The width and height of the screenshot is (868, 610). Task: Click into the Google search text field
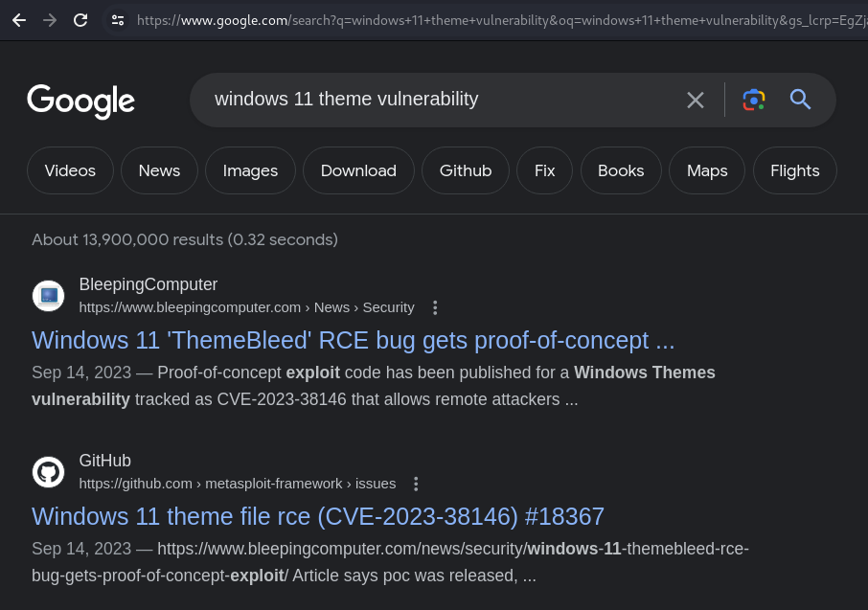click(x=443, y=100)
